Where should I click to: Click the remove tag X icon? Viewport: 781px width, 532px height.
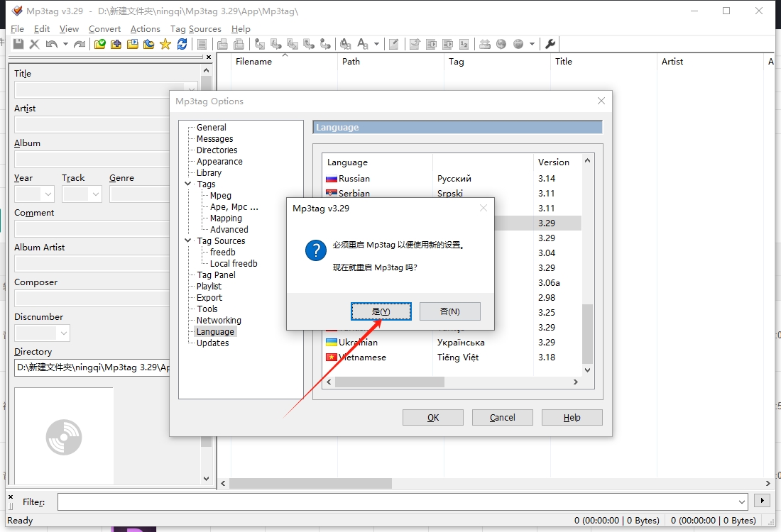click(x=34, y=44)
